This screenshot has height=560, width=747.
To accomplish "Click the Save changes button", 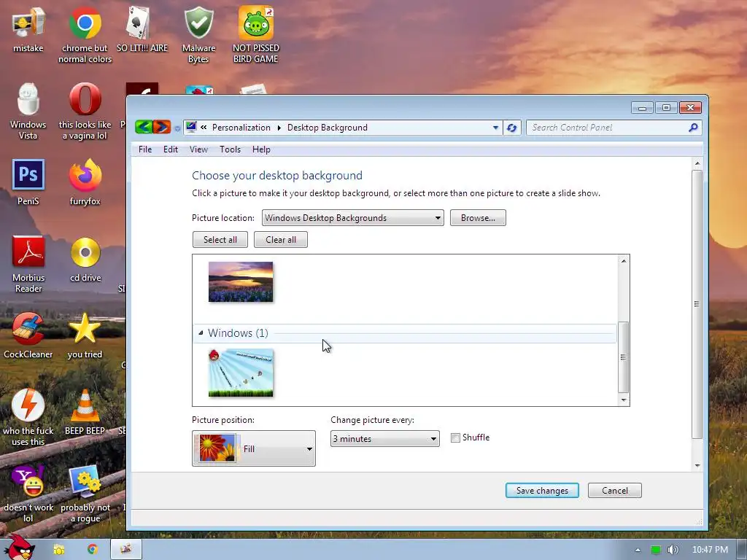I will [x=542, y=491].
